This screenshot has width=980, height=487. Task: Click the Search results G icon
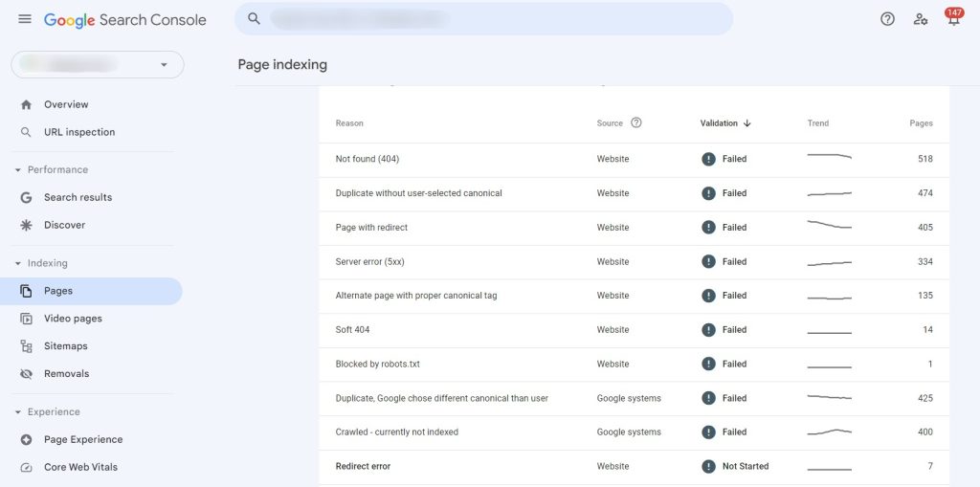26,197
